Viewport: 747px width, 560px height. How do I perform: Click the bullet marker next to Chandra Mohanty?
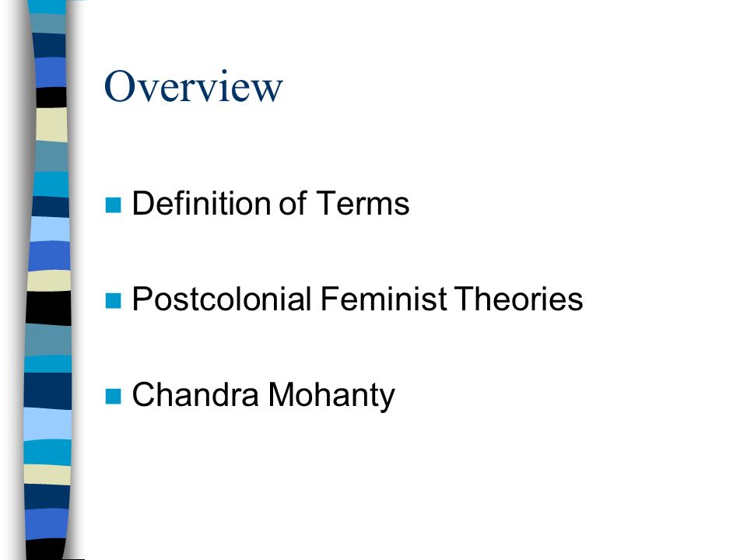[113, 396]
